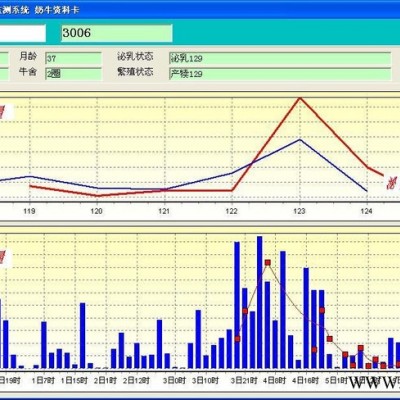The image size is (400, 400).
Task: Select the 4日16时 time label
Action: (306, 380)
